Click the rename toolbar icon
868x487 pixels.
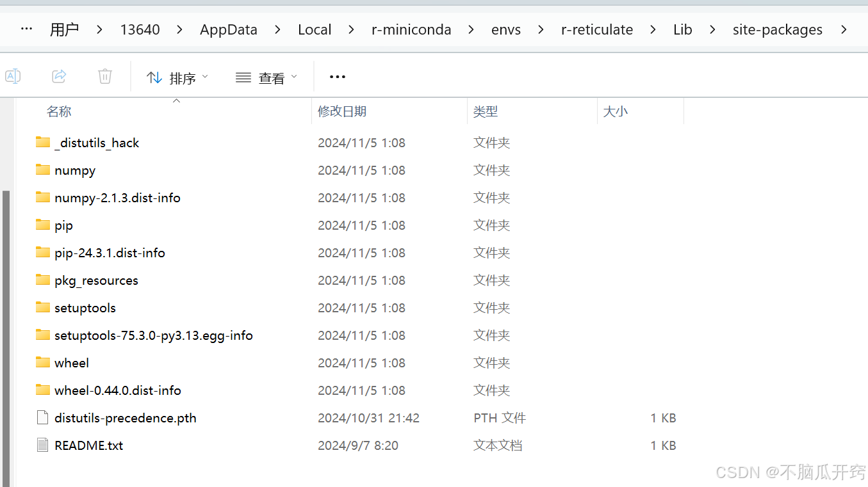pos(13,77)
